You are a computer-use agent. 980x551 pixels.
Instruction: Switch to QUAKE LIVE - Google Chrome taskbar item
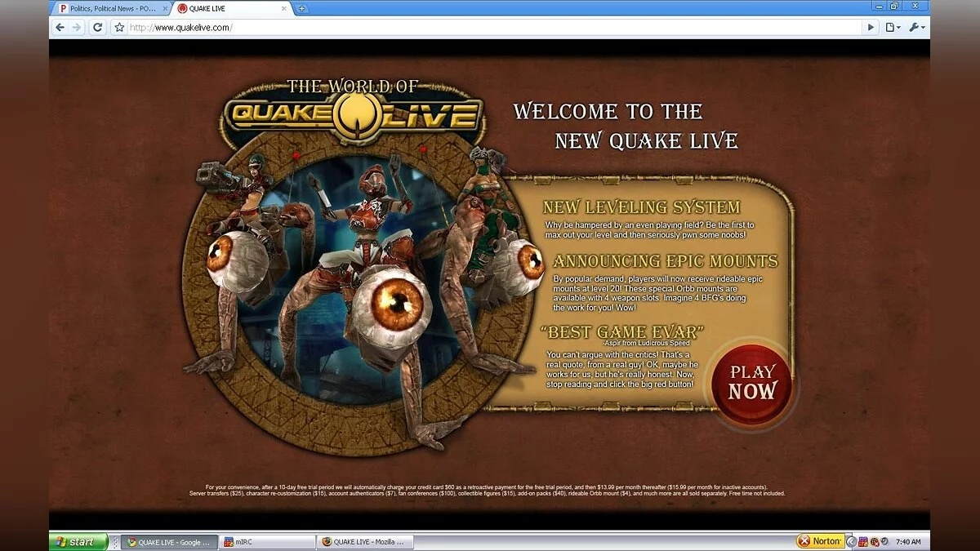(169, 541)
